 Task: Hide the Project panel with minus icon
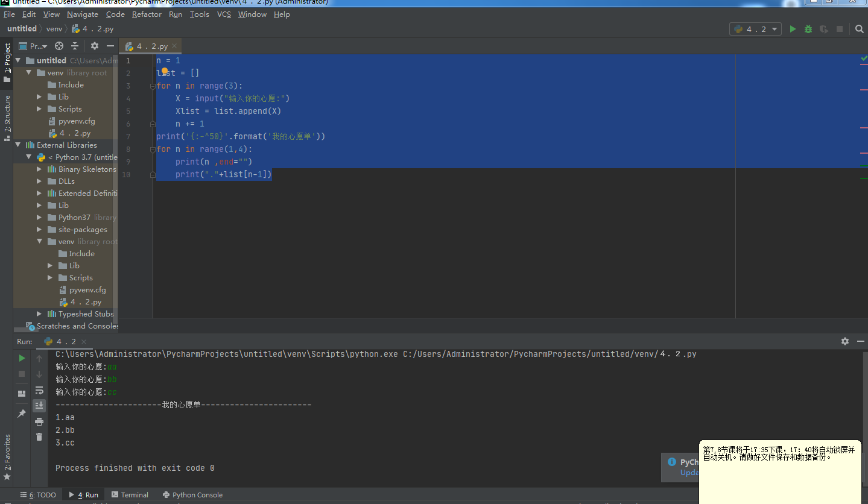coord(110,46)
